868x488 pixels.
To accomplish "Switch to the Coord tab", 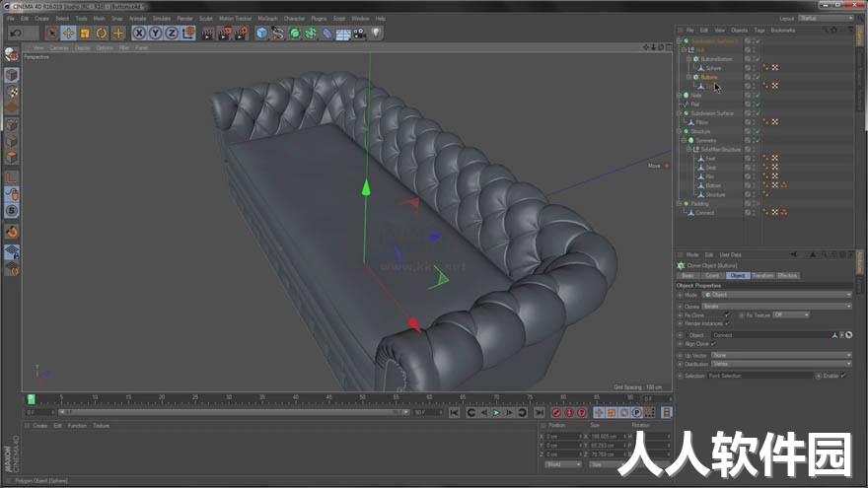I will (x=712, y=275).
